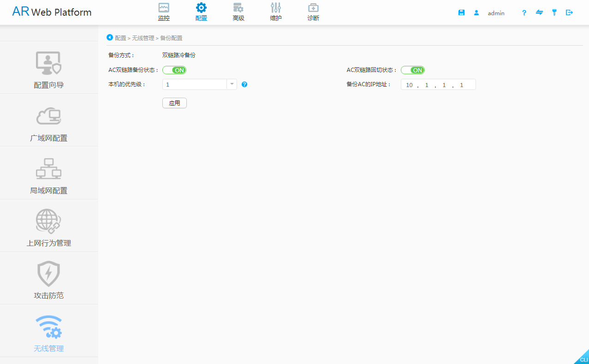Click the logout icon in top right
This screenshot has width=589, height=364.
(x=569, y=13)
